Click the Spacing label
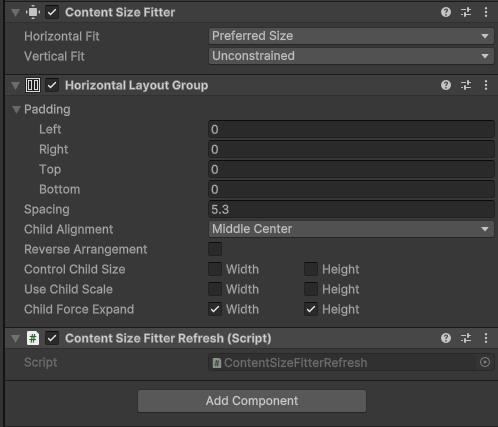Viewport: 498px width, 427px height. coord(47,210)
